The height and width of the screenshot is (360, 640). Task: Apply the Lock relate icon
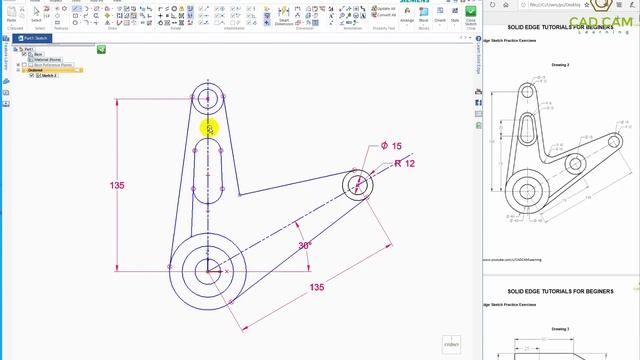click(x=182, y=9)
